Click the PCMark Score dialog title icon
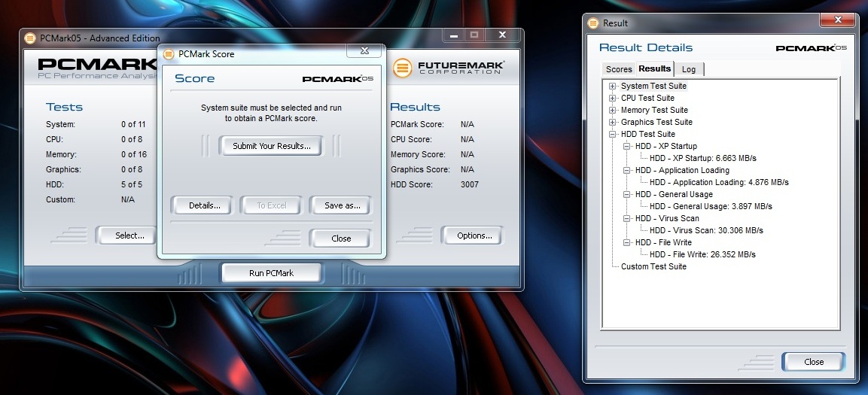The image size is (868, 395). click(169, 53)
